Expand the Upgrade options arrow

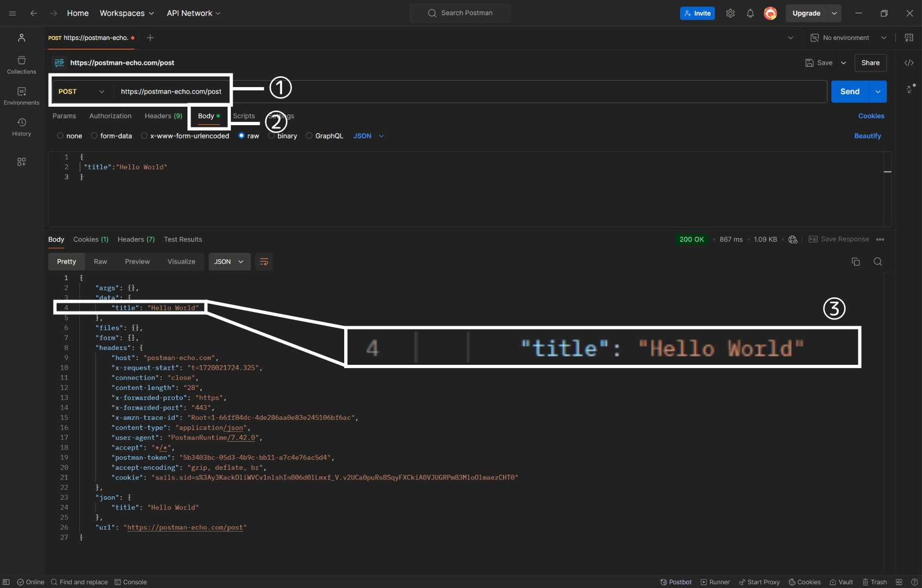pos(834,13)
